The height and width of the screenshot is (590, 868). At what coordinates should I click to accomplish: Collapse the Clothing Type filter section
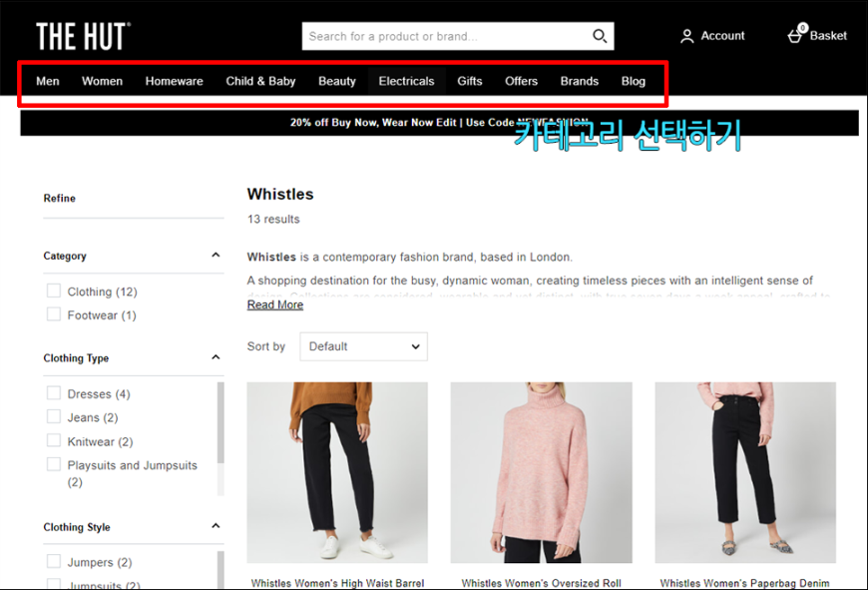216,357
